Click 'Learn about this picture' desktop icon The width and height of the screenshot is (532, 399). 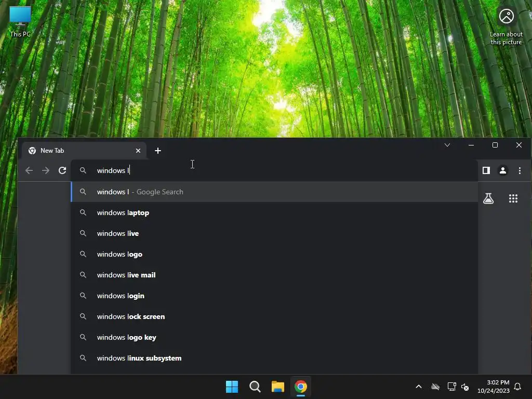[506, 26]
